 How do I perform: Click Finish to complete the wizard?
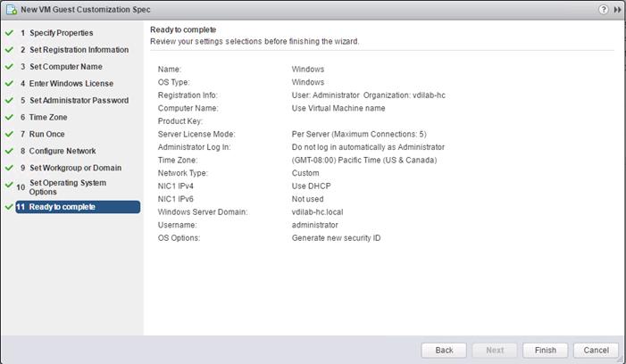click(x=546, y=350)
